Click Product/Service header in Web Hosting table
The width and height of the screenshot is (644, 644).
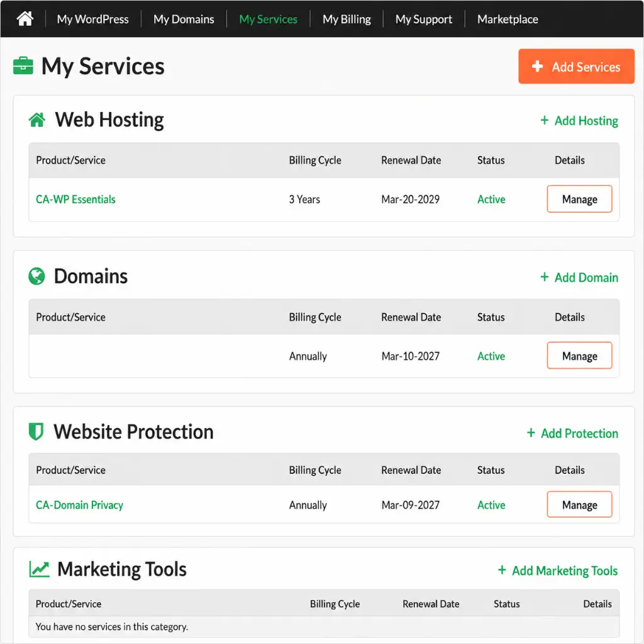click(x=70, y=160)
